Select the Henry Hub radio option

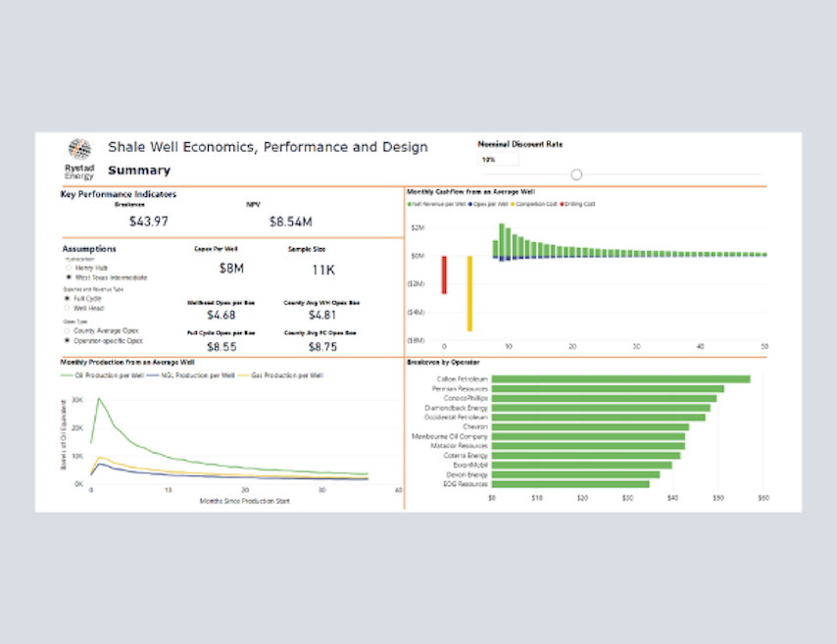click(x=69, y=268)
